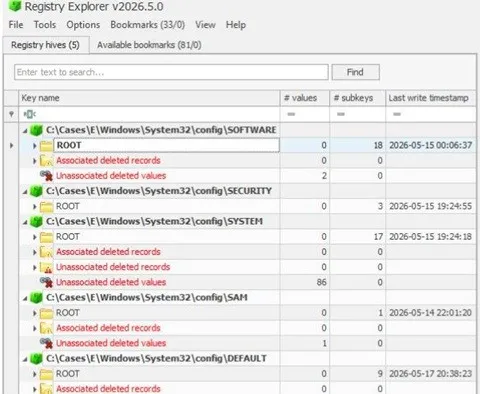Click the DEFAULT hive green cube icon
The width and height of the screenshot is (480, 394).
coord(36,359)
